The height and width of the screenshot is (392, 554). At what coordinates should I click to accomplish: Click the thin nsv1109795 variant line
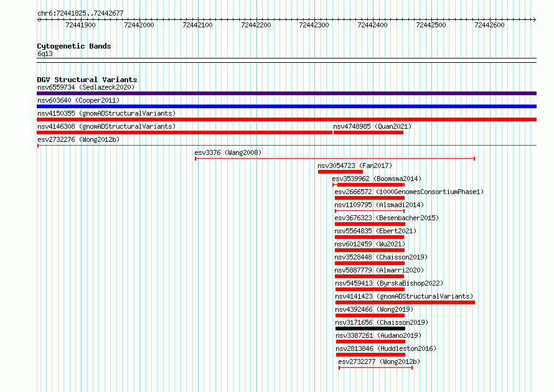[x=370, y=211]
